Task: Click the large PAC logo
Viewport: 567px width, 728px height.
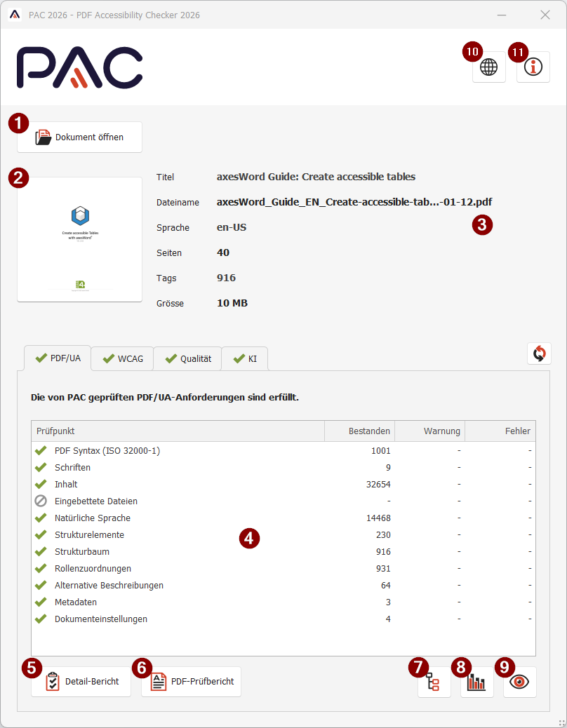Action: pyautogui.click(x=79, y=67)
